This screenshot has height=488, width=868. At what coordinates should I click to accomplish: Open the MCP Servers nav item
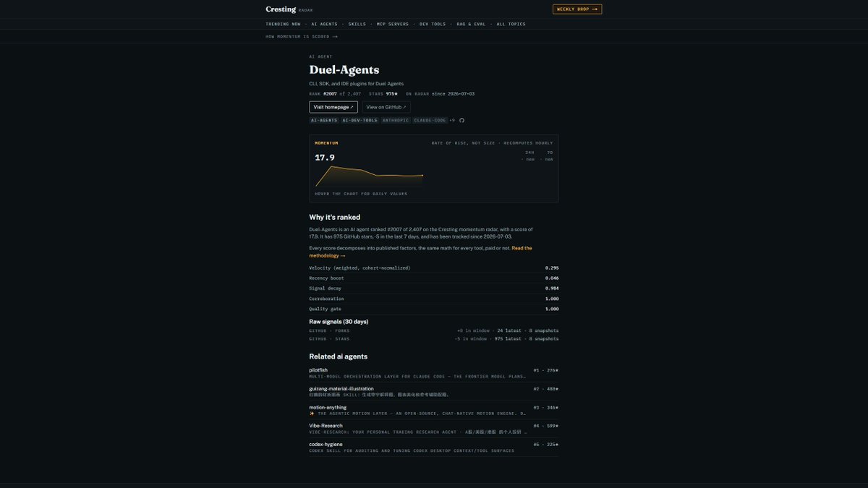(393, 24)
